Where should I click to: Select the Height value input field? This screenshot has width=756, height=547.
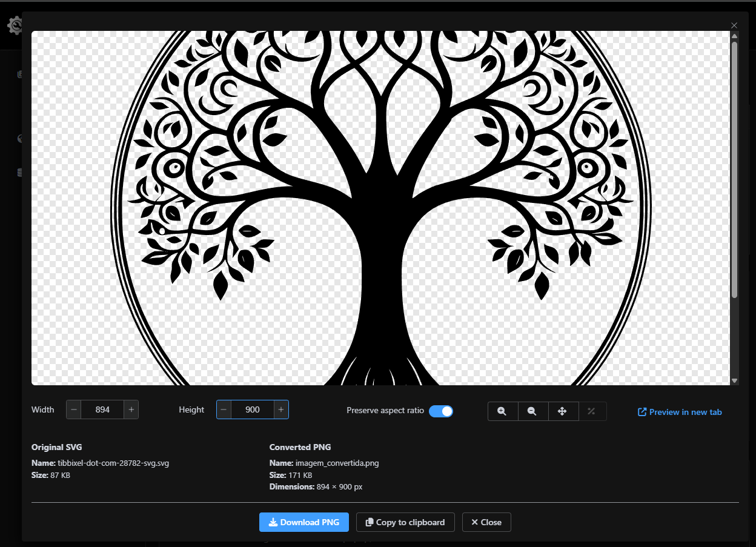tap(252, 409)
